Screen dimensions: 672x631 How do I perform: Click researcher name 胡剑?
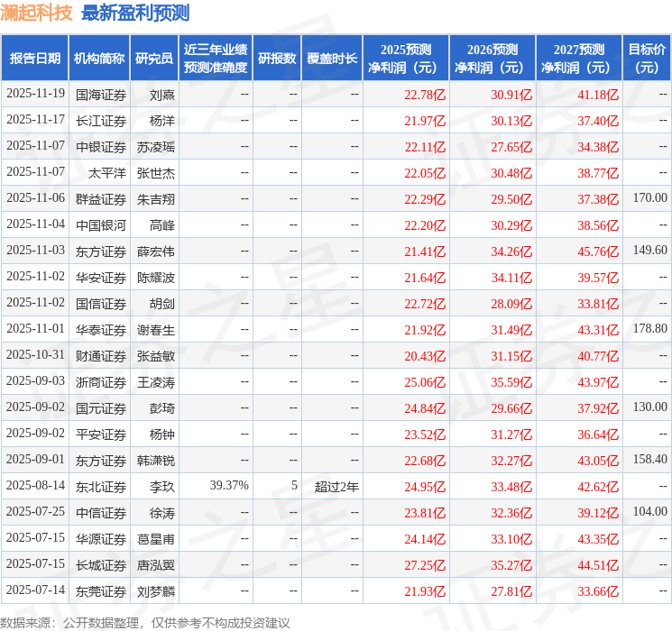tap(162, 304)
